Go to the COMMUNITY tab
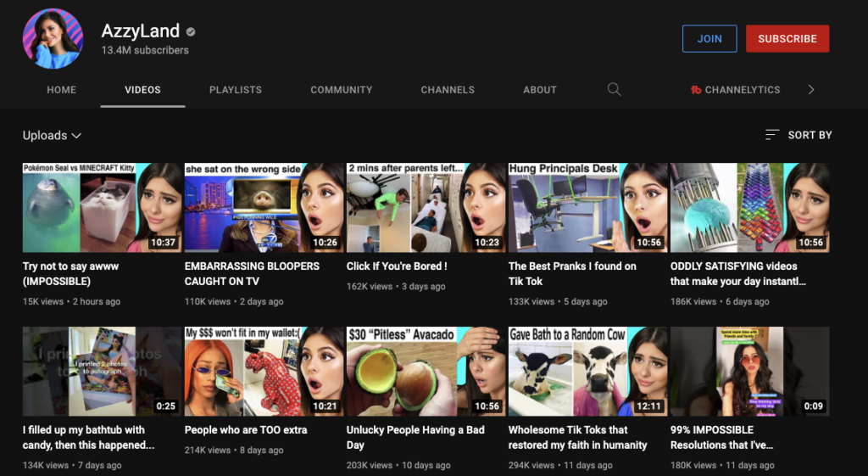868x476 pixels. (342, 90)
